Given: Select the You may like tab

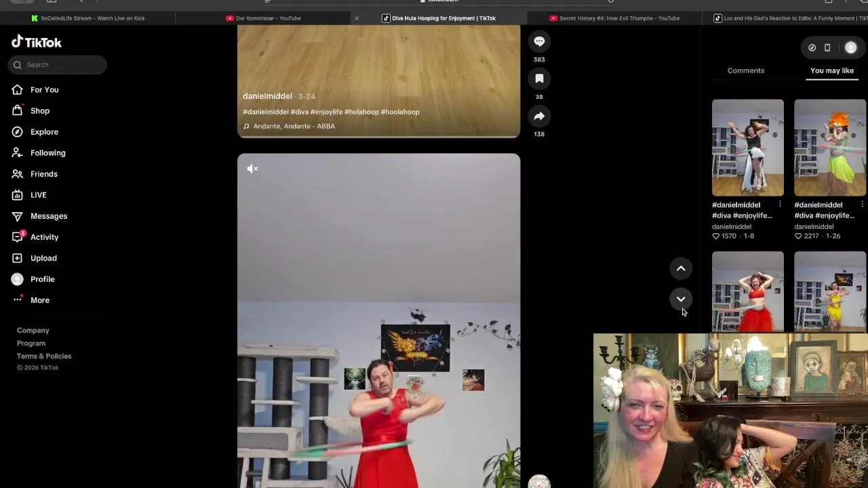Looking at the screenshot, I should point(831,70).
